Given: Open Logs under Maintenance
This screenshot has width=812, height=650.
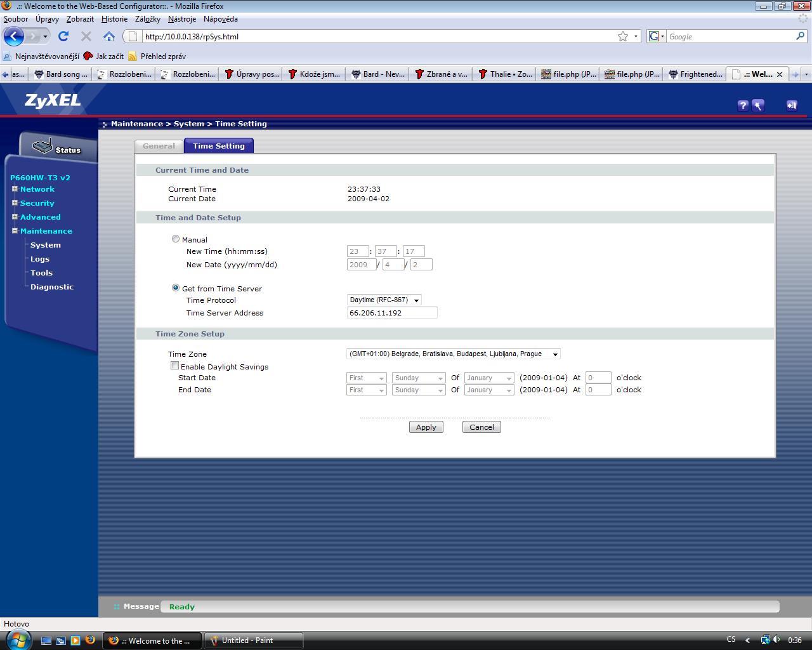Looking at the screenshot, I should click(40, 259).
